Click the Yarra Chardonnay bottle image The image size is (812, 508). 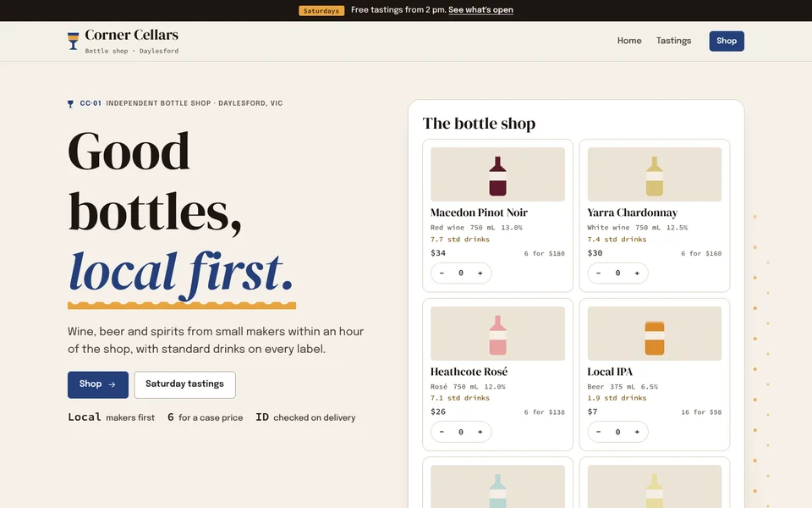pos(655,174)
